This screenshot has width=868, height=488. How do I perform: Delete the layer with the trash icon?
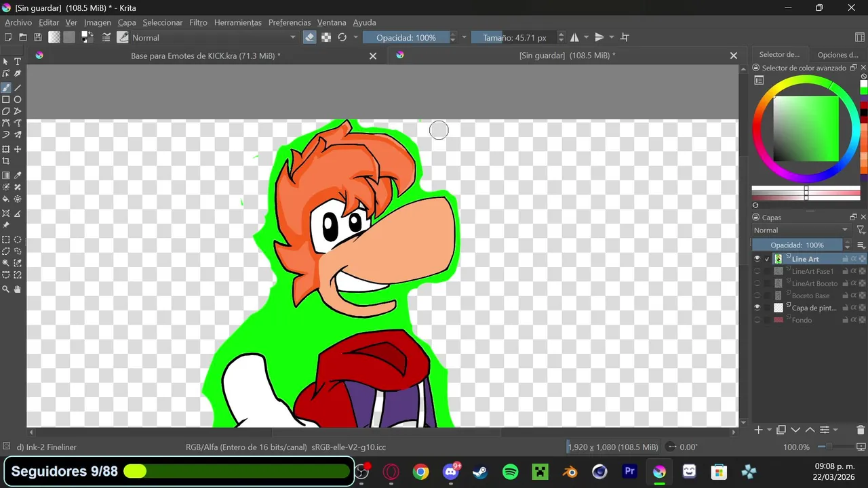click(x=861, y=430)
